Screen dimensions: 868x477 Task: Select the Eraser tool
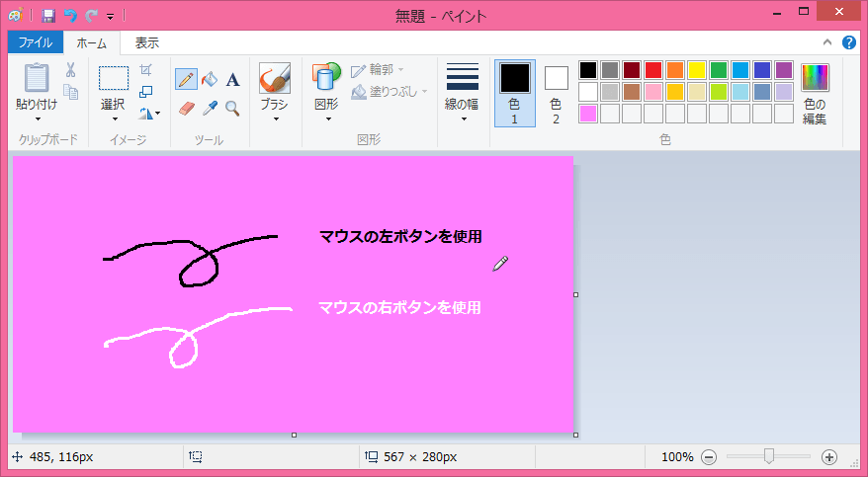point(187,108)
